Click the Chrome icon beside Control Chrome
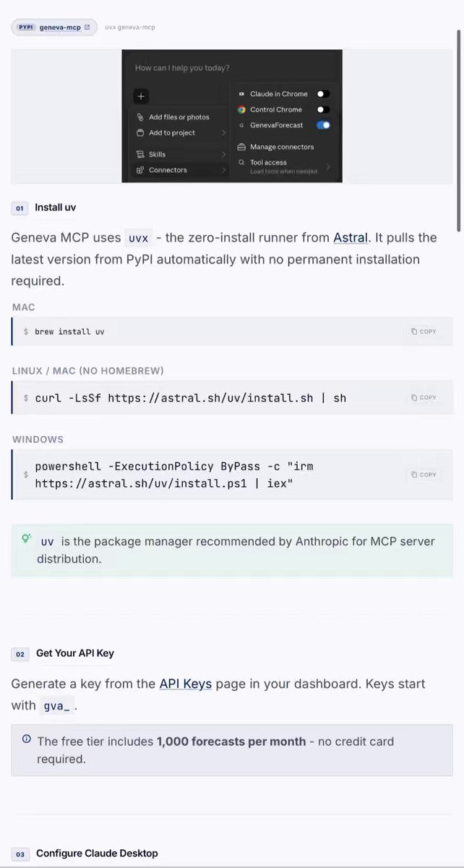464x868 pixels. (x=242, y=110)
